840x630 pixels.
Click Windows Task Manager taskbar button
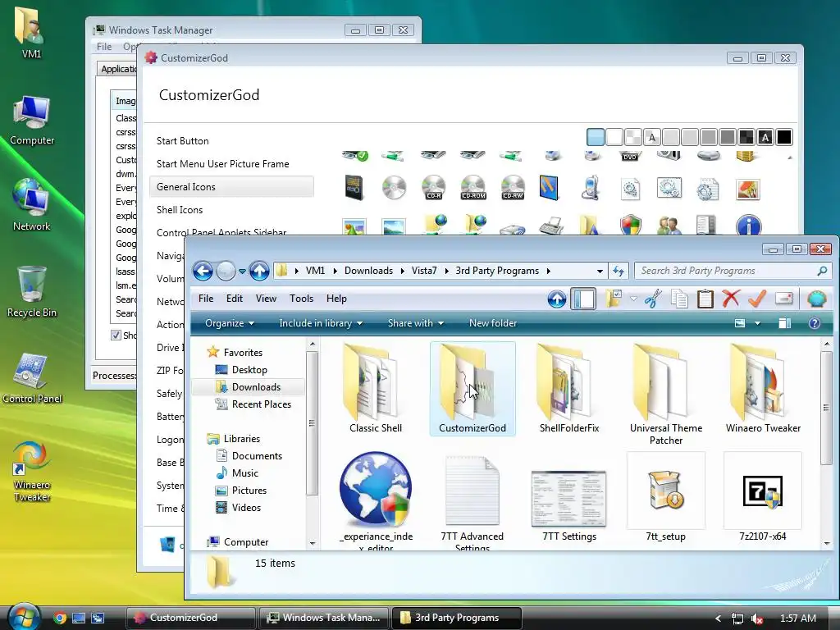point(324,618)
